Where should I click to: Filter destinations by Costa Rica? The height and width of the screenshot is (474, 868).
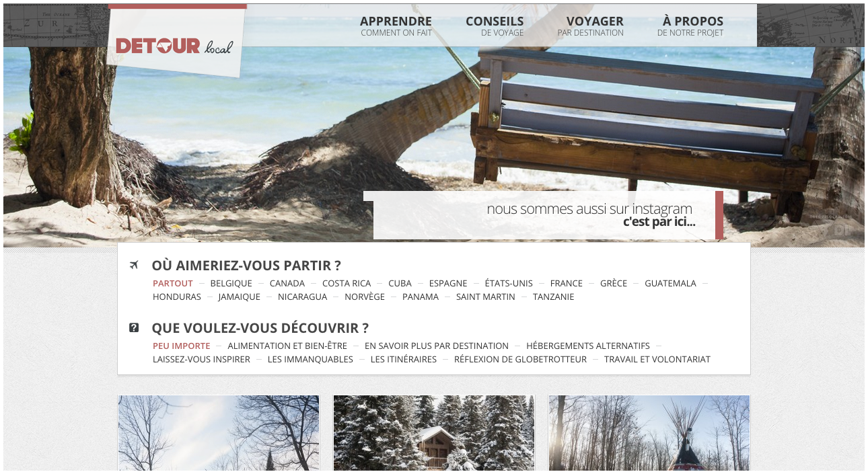point(347,284)
